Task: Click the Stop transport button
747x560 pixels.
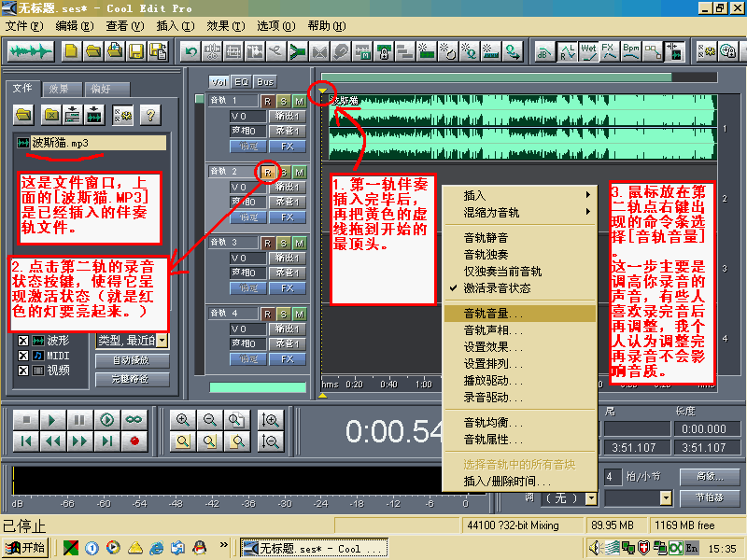Action: 26,419
